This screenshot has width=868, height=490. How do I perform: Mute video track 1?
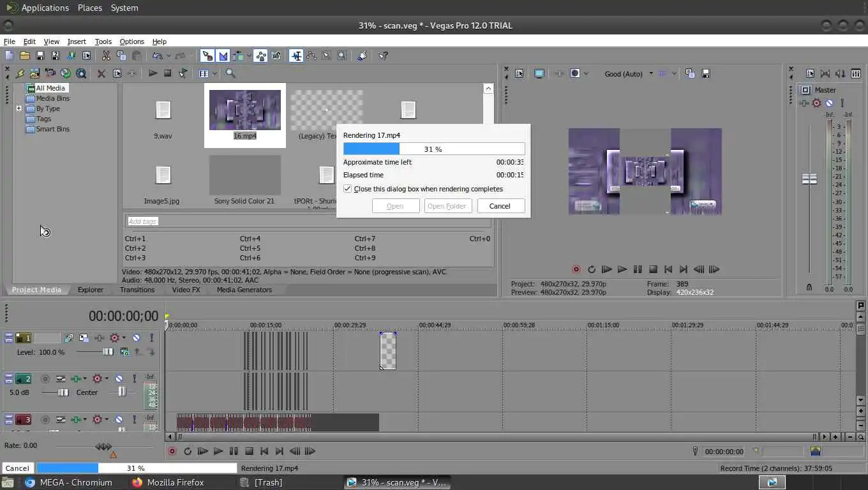[136, 338]
